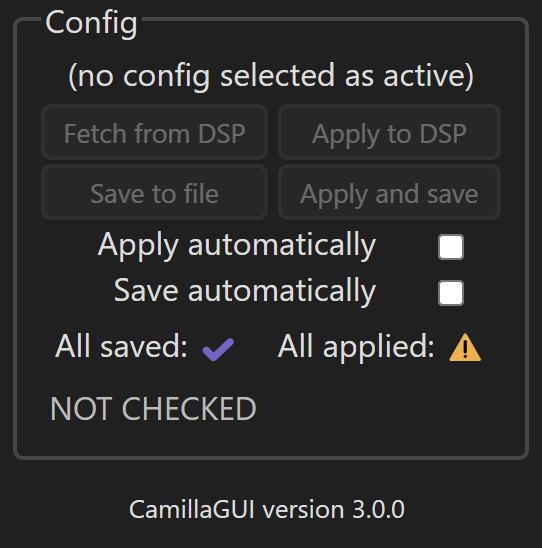Click the All saved: label
Viewport: 542px width, 548px height.
pos(121,346)
